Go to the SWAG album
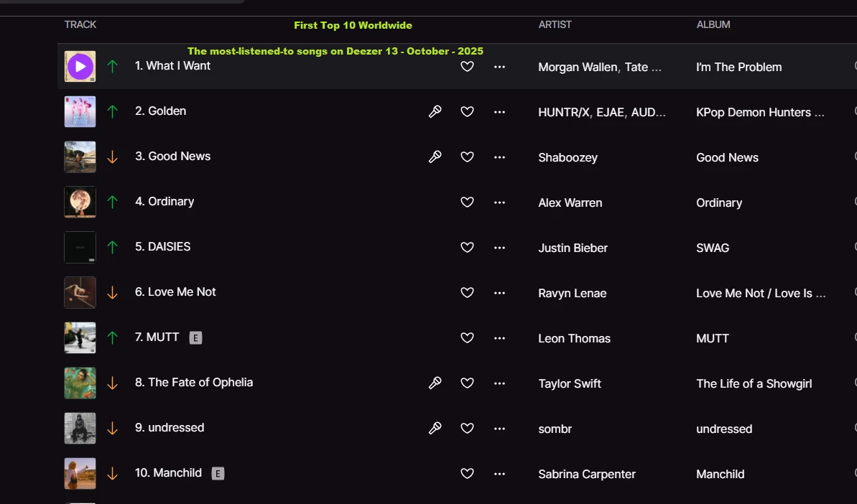 (x=713, y=248)
